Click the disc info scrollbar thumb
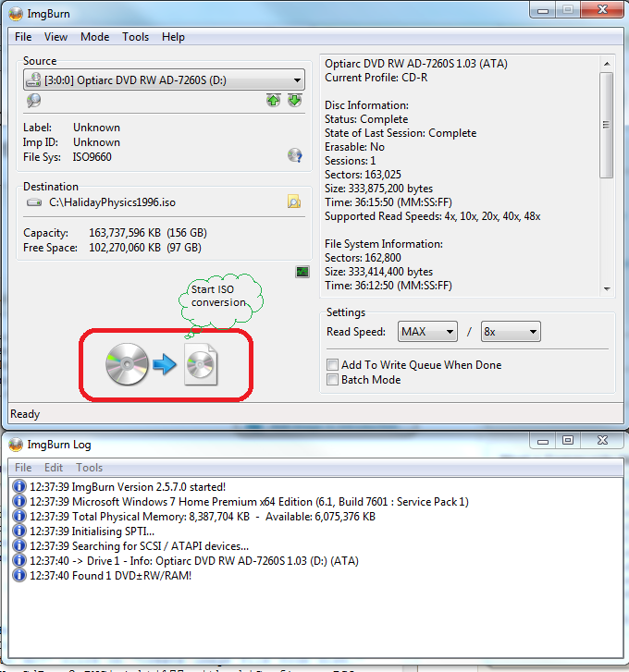 point(606,125)
